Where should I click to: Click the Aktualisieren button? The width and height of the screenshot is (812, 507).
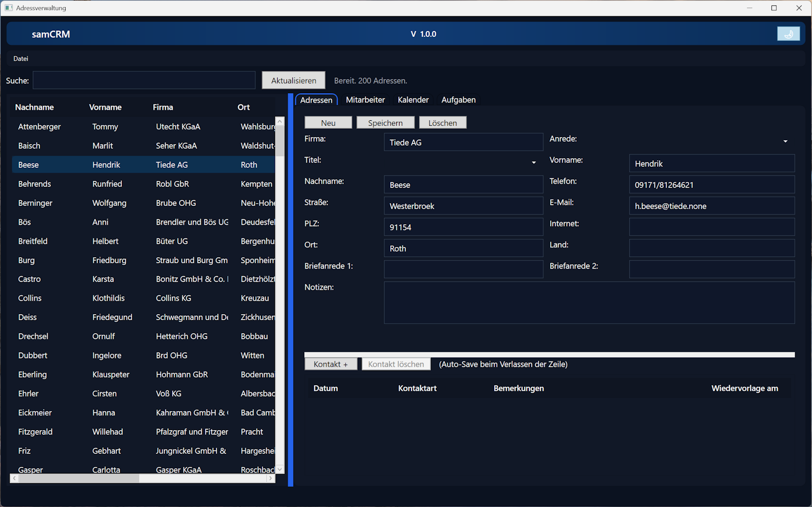[x=293, y=80]
